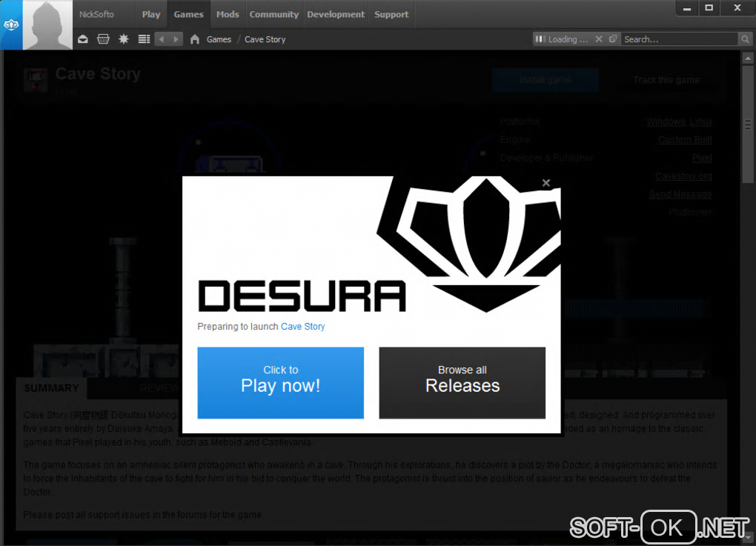Stop page loading with X icon
Viewport: 756px width, 546px height.
tap(599, 39)
